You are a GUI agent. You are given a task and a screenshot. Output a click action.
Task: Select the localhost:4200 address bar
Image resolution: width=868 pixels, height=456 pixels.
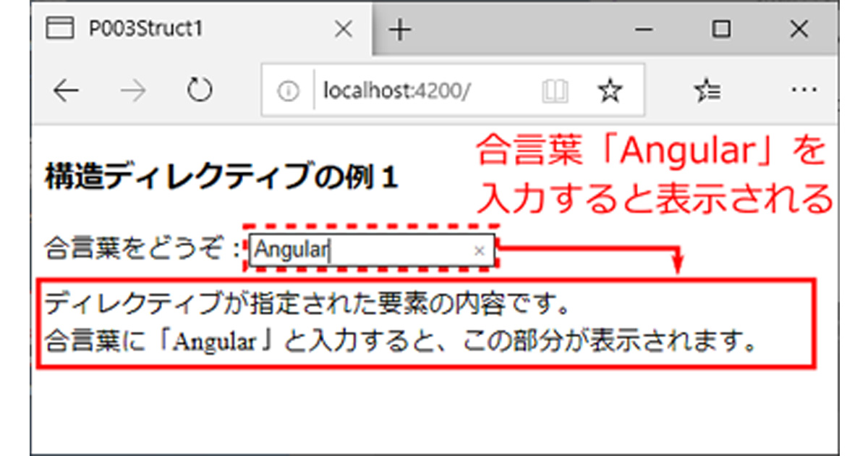point(398,90)
